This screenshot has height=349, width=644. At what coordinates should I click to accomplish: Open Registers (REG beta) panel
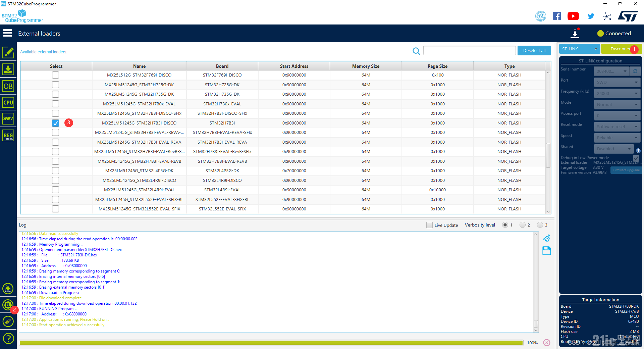click(x=8, y=136)
